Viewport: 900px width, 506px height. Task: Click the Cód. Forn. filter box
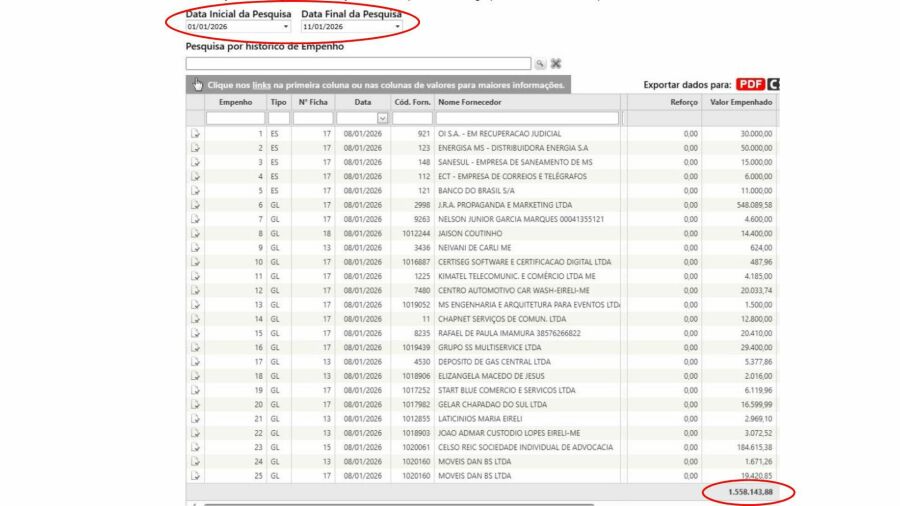(x=412, y=118)
